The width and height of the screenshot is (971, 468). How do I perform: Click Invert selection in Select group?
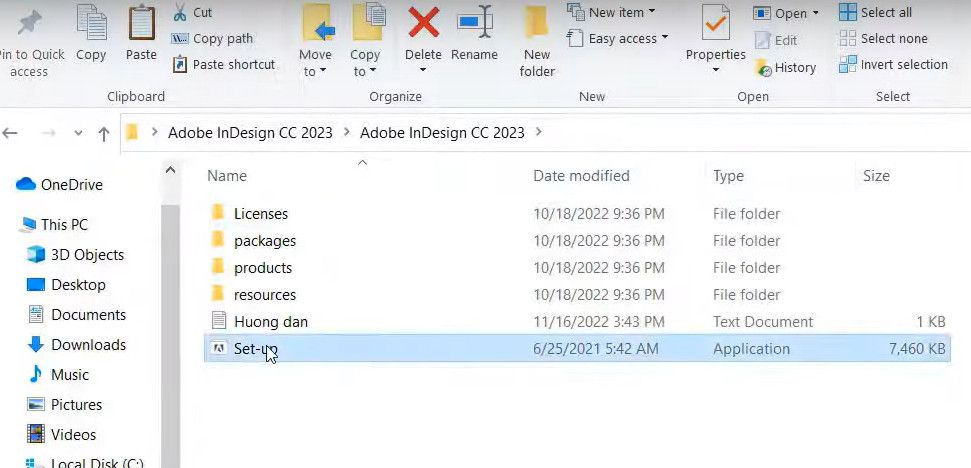click(x=893, y=64)
